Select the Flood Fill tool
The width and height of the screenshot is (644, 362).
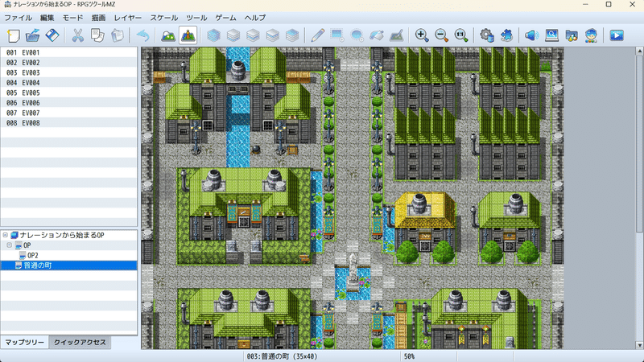[377, 35]
